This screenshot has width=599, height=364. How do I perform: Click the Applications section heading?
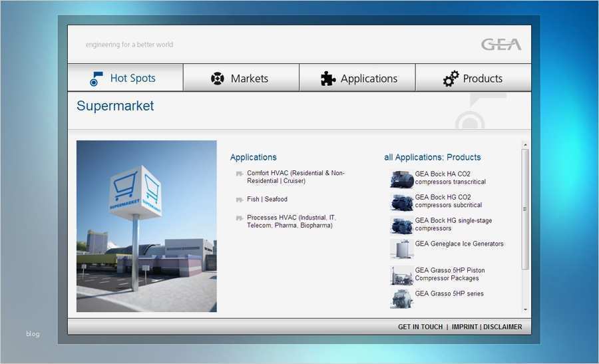click(x=254, y=157)
